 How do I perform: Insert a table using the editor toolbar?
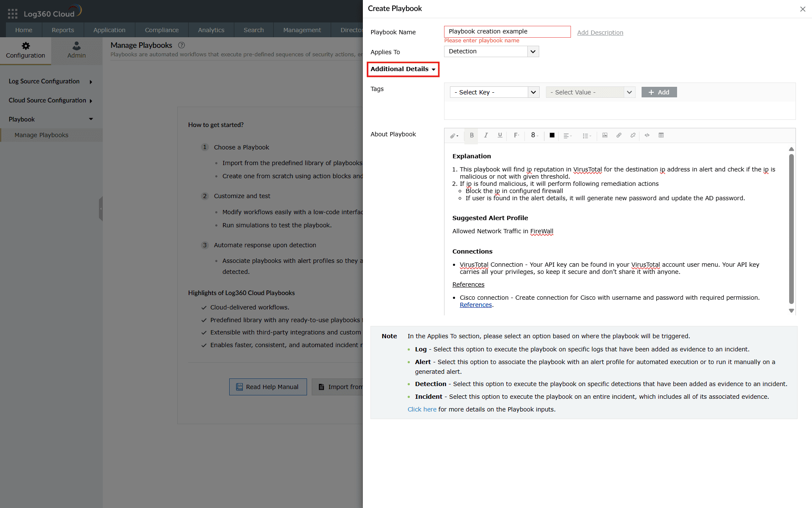tap(661, 135)
